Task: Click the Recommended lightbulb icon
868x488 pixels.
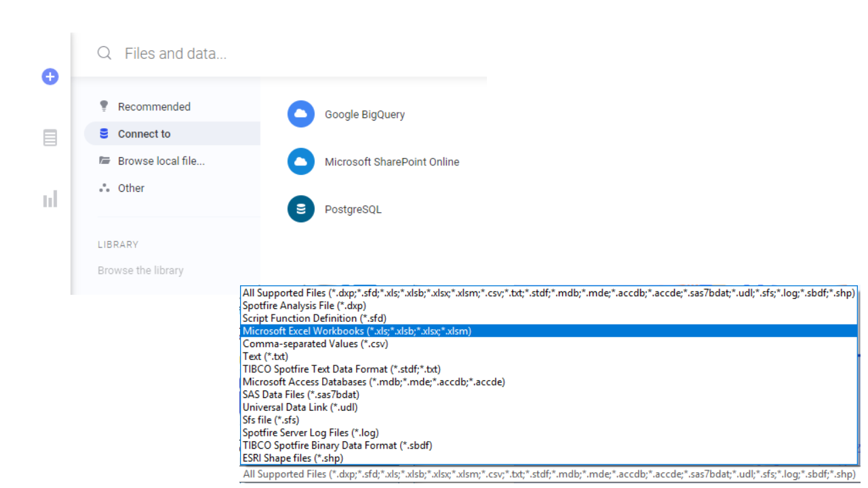Action: (104, 106)
